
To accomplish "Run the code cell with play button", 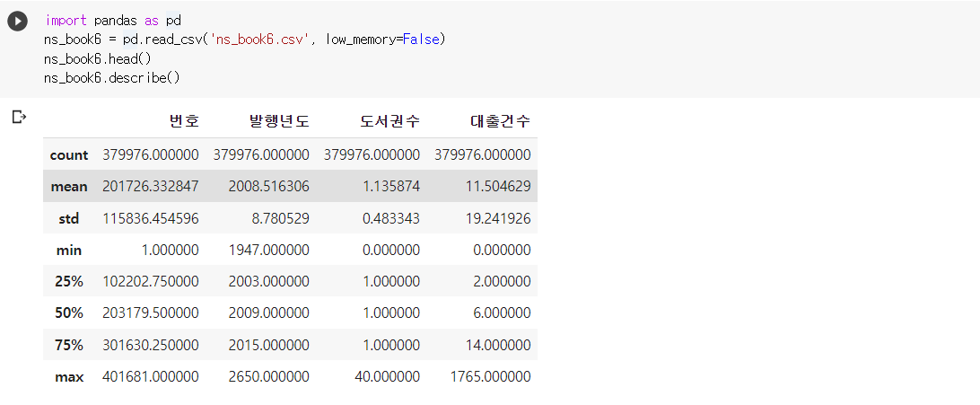I will [17, 22].
